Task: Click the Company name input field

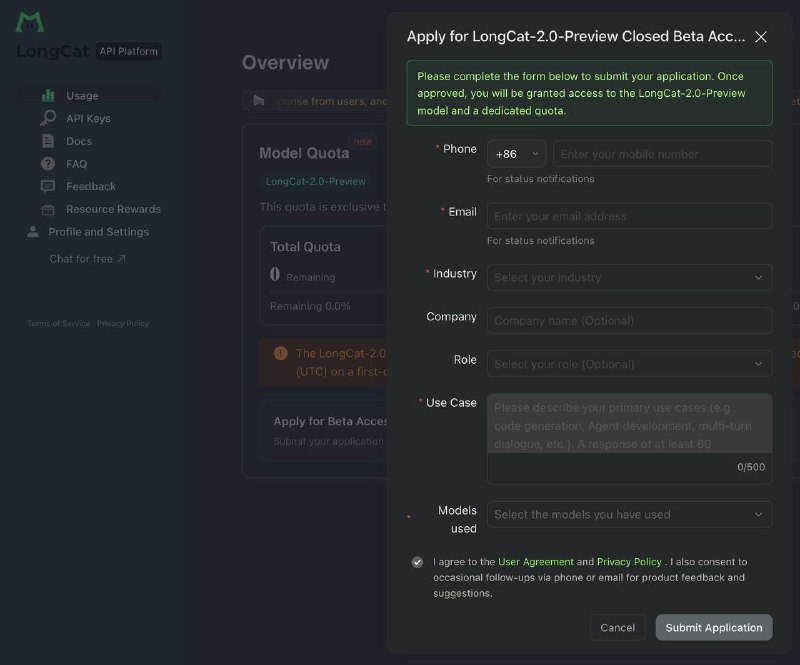Action: click(630, 321)
